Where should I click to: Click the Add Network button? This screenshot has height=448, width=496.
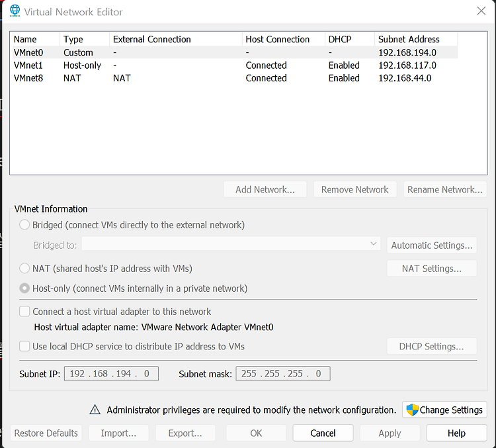click(x=265, y=189)
